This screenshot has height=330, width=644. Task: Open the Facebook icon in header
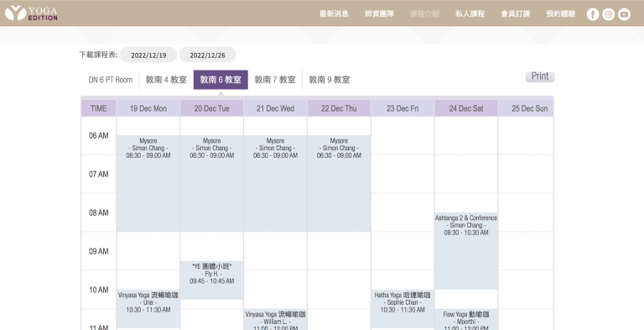pyautogui.click(x=593, y=14)
